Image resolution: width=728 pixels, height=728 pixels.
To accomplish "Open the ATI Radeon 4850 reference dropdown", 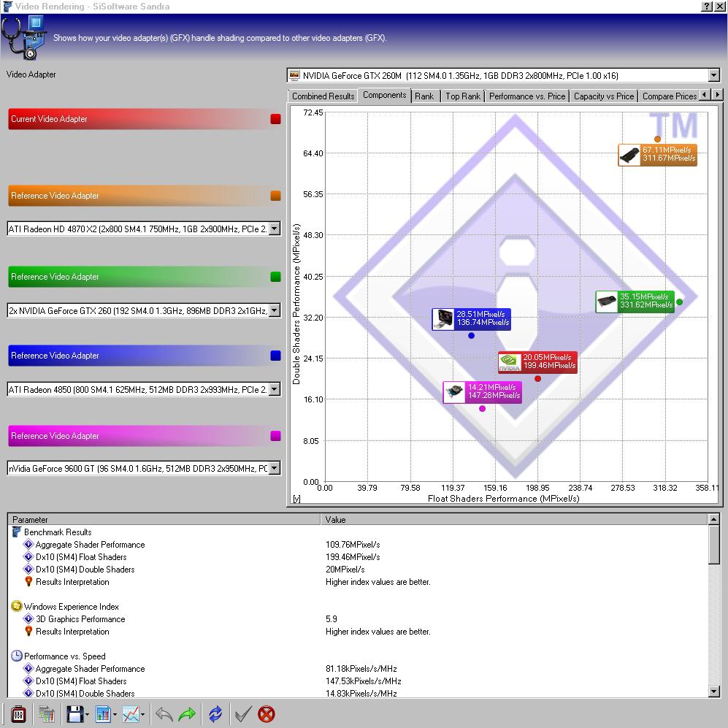I will pyautogui.click(x=275, y=389).
